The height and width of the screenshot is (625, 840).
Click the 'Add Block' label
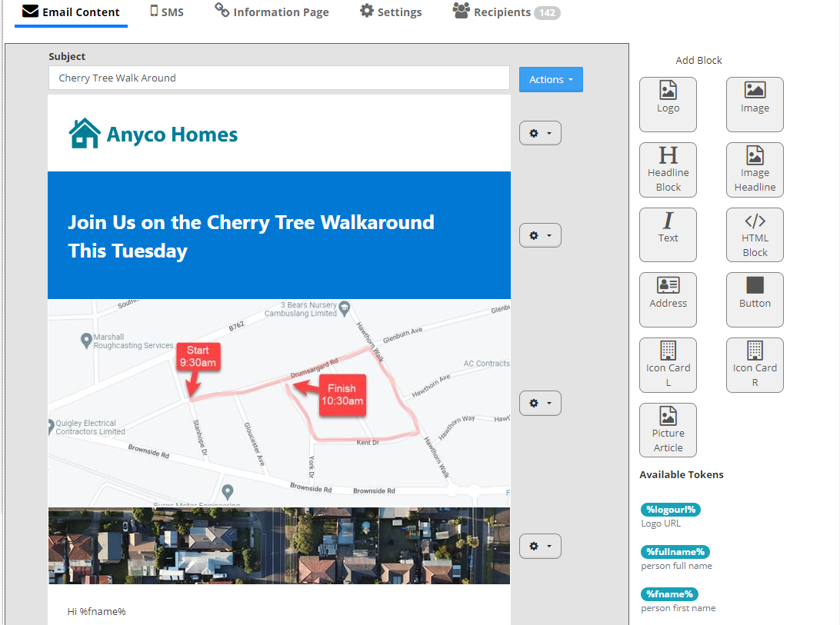(698, 61)
